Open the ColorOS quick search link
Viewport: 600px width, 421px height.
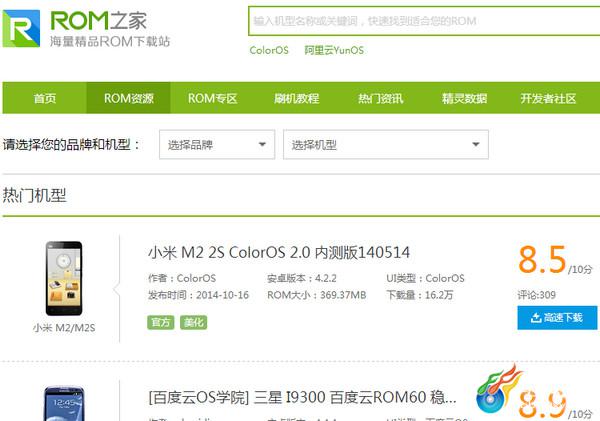pyautogui.click(x=269, y=50)
